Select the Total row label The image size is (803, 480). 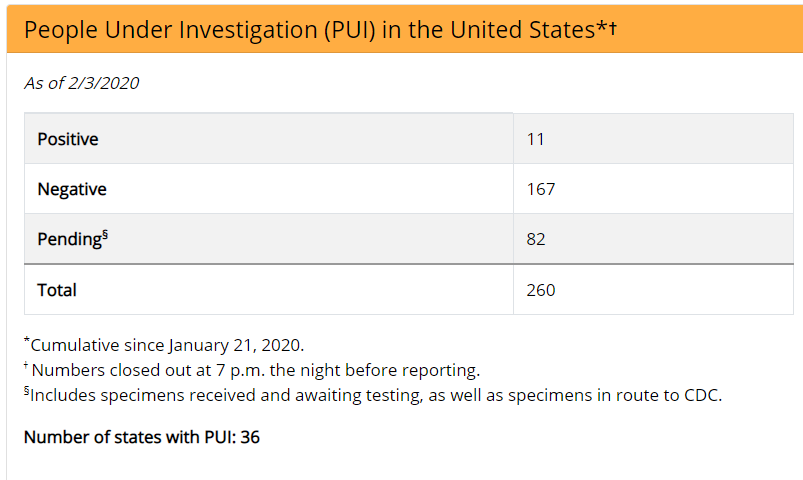57,290
